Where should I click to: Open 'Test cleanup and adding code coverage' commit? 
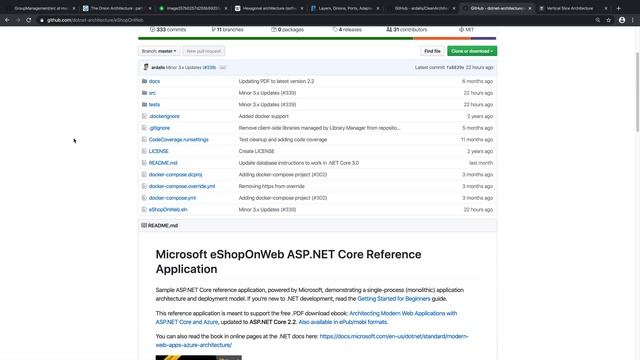click(x=283, y=140)
